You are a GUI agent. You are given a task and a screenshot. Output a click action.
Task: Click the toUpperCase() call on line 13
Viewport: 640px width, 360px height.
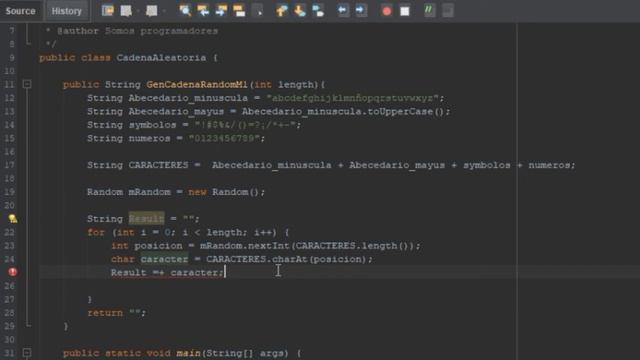tap(407, 111)
